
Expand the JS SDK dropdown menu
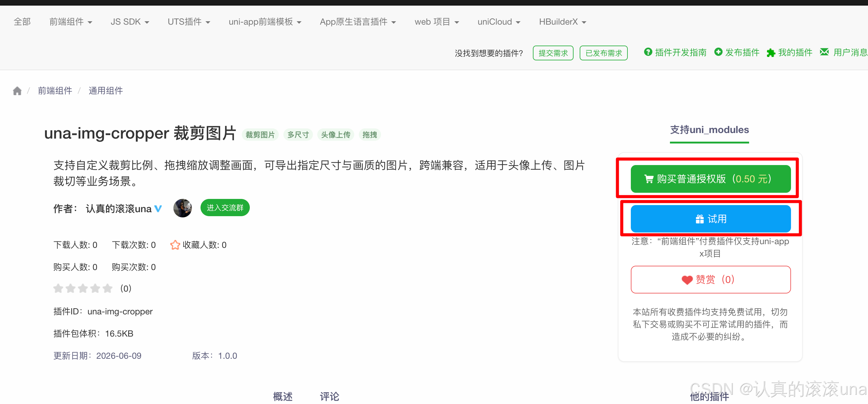(x=130, y=22)
